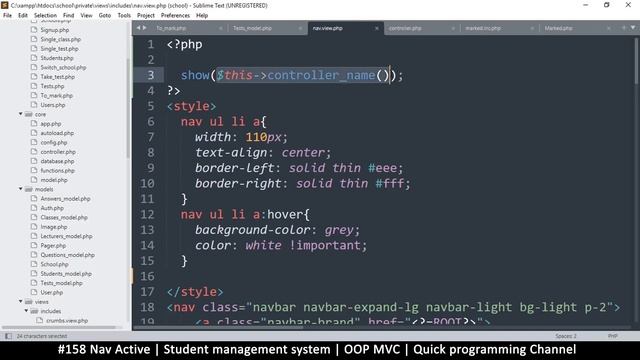Open Questions_model.php in the sidebar
Image resolution: width=640 pixels, height=360 pixels.
[x=67, y=255]
